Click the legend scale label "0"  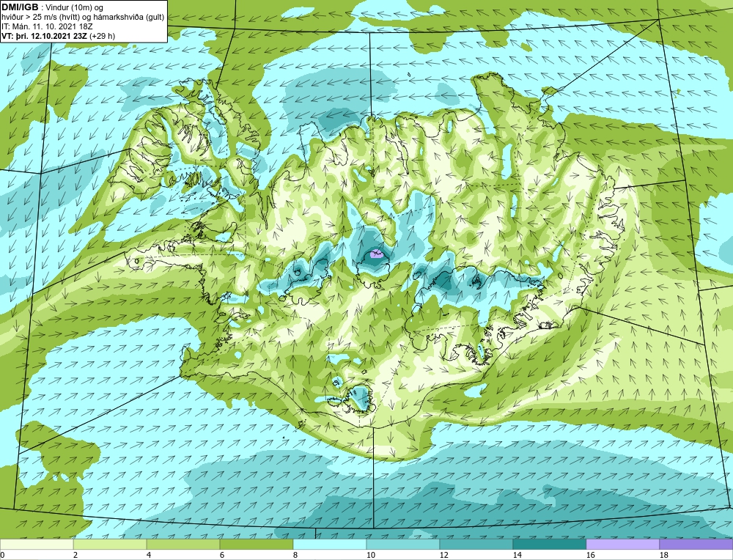pos(2,555)
